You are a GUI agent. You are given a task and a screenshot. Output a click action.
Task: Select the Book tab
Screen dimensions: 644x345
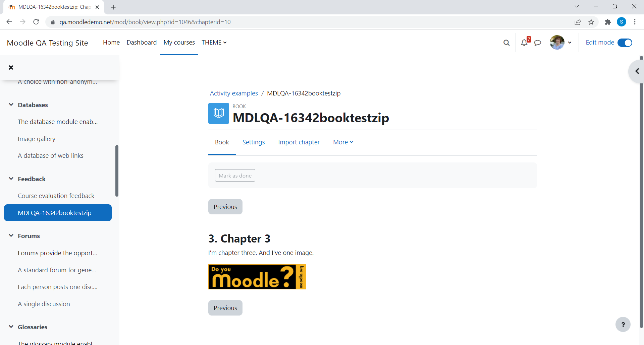click(222, 142)
